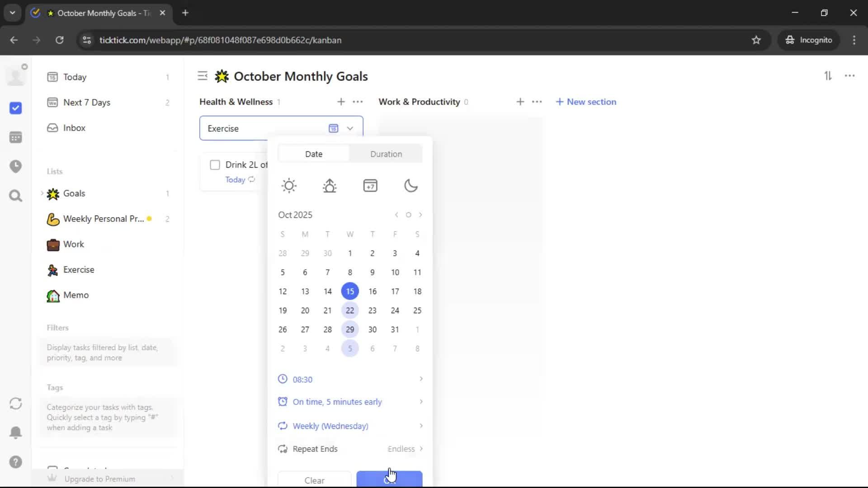The width and height of the screenshot is (868, 488).
Task: Toggle the sidebar collapse icon beside title
Action: point(203,76)
